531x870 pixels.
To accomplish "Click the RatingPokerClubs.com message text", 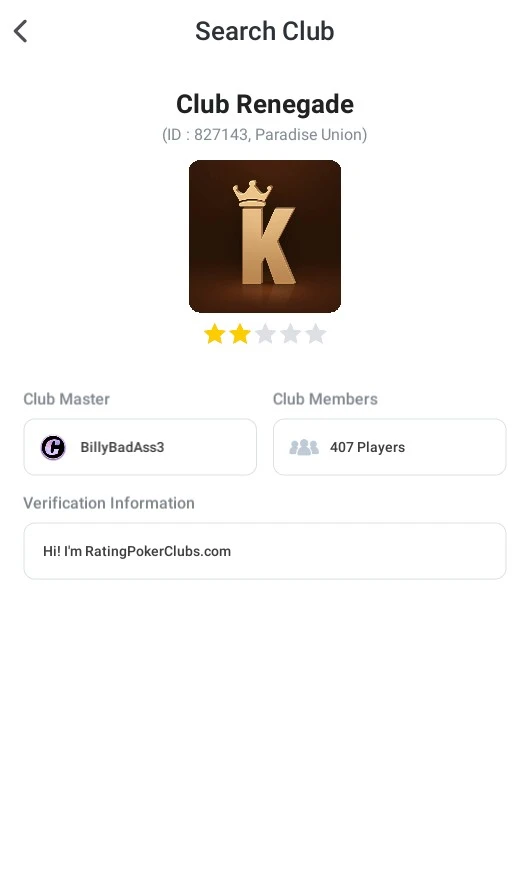I will click(x=136, y=552).
